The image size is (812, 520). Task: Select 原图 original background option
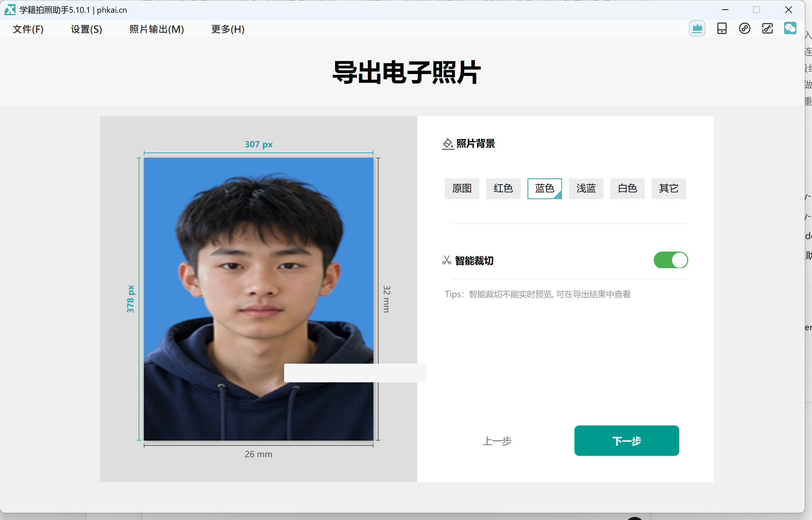[x=462, y=188]
